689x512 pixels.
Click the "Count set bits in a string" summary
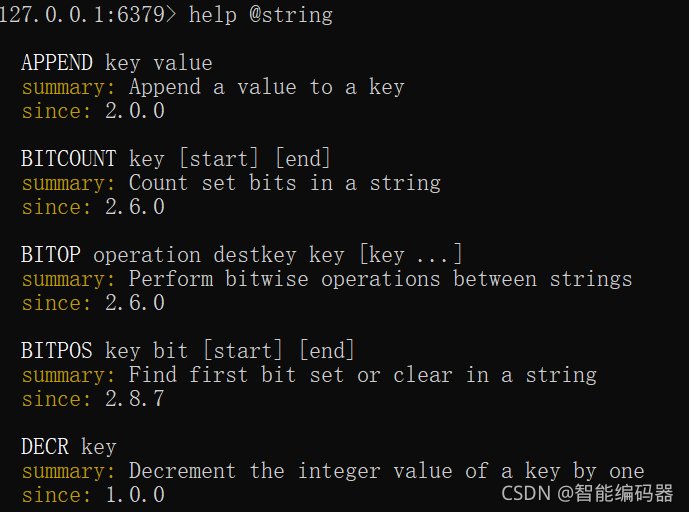(284, 183)
